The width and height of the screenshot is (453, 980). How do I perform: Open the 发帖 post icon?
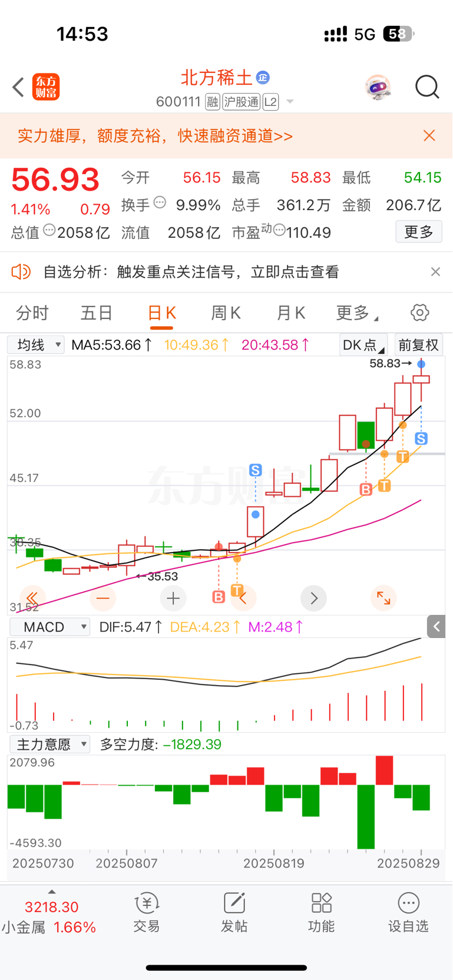(234, 912)
